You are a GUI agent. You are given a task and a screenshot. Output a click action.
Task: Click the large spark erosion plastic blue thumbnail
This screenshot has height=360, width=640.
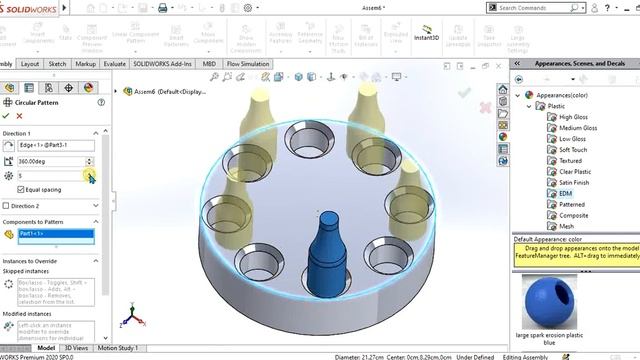click(549, 302)
